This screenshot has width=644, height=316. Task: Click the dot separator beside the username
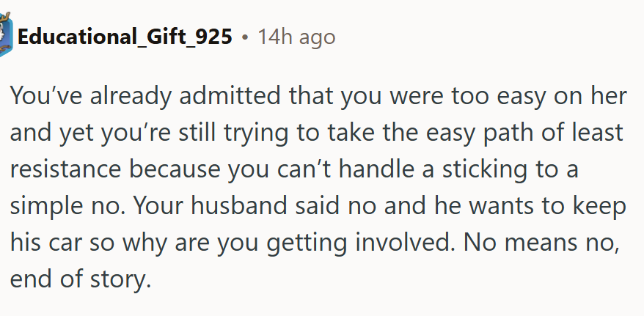click(x=245, y=37)
